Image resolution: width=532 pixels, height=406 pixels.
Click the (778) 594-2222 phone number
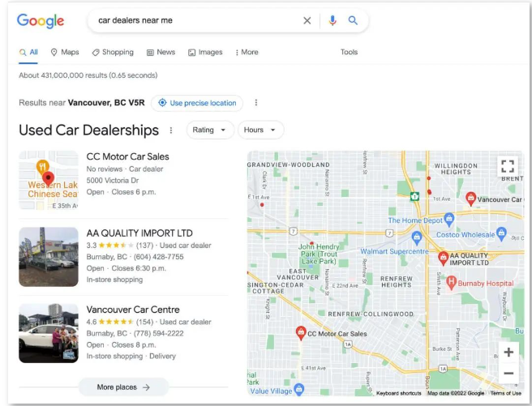click(x=159, y=334)
